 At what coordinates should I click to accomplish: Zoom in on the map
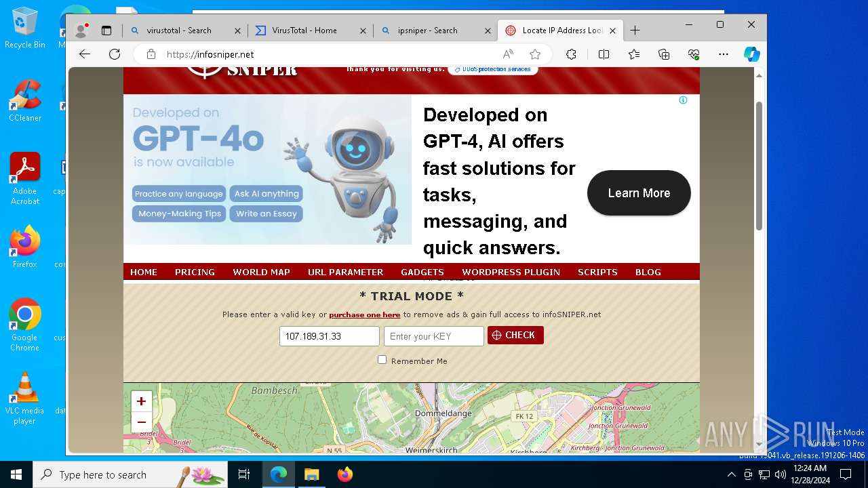pyautogui.click(x=141, y=401)
